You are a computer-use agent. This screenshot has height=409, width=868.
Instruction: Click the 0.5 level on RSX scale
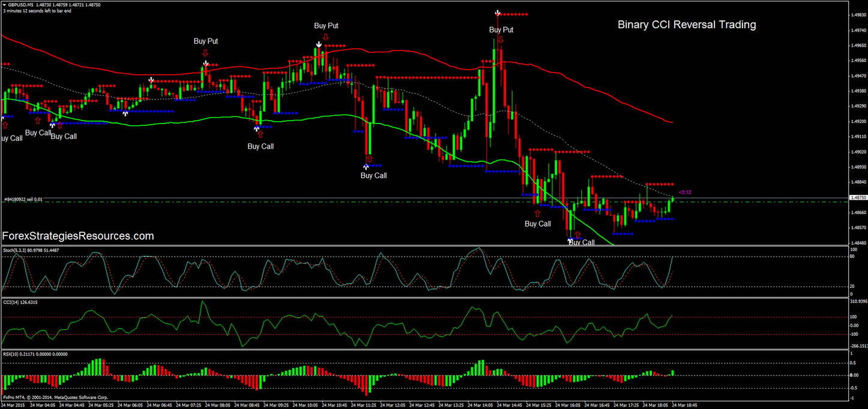click(853, 363)
